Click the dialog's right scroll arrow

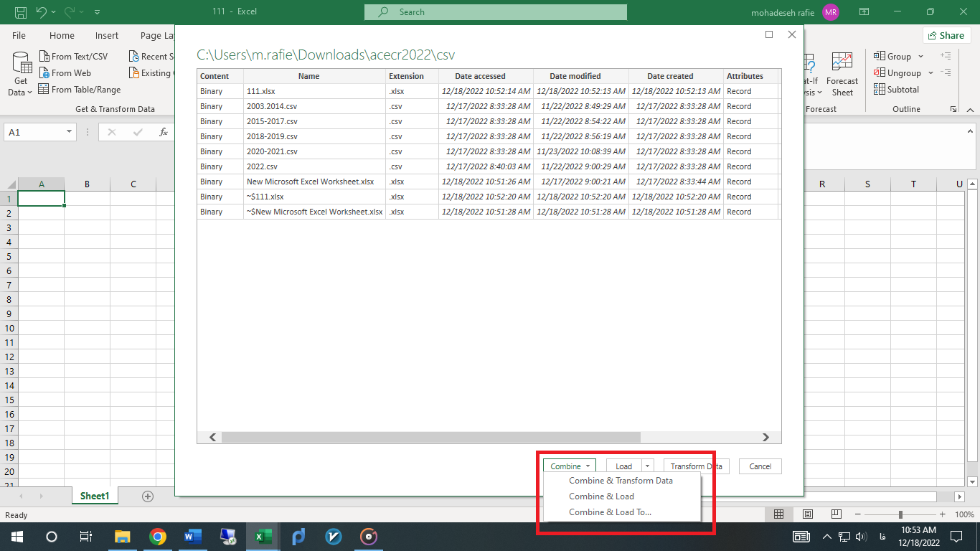765,437
